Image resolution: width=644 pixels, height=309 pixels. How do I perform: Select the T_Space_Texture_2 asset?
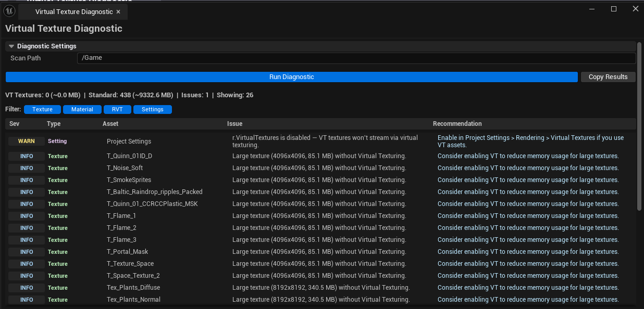133,276
